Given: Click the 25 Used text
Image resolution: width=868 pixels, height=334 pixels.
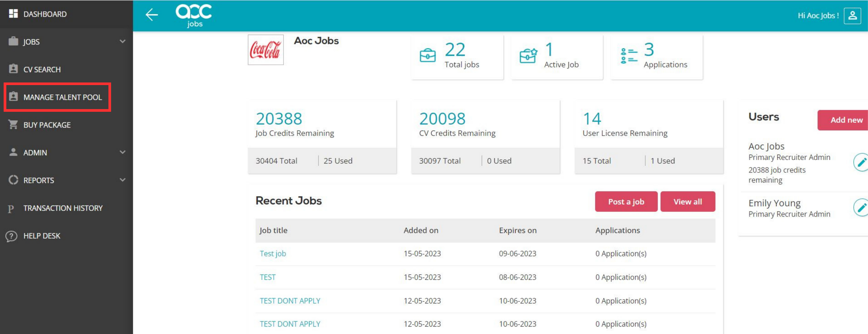Looking at the screenshot, I should pyautogui.click(x=338, y=161).
